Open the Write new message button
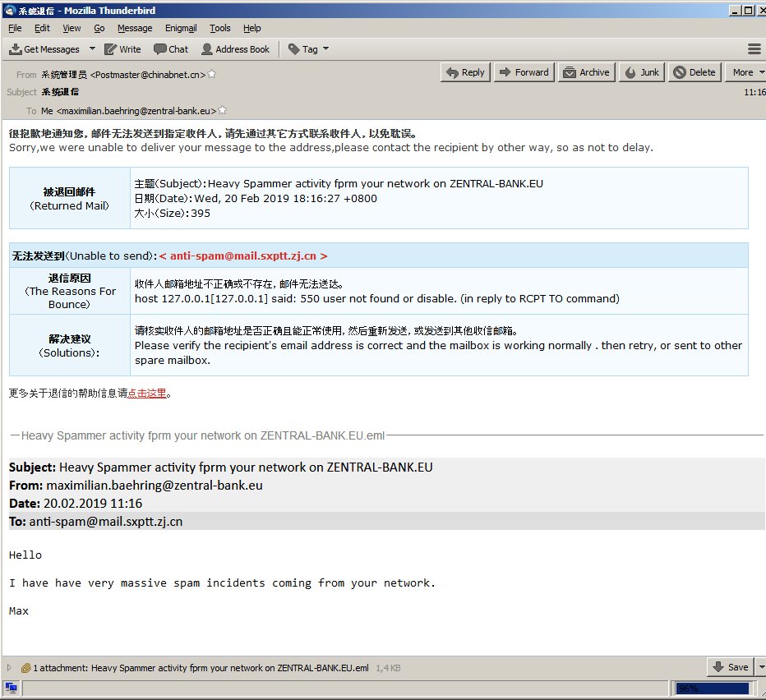The image size is (766, 700). pos(122,49)
